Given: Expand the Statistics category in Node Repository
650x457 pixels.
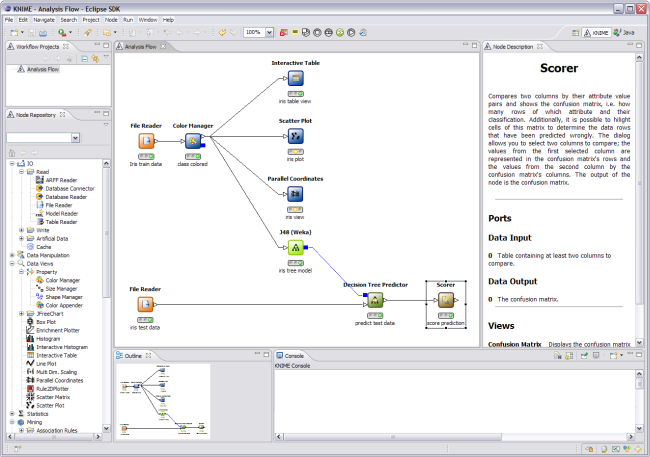Looking at the screenshot, I should pos(12,413).
